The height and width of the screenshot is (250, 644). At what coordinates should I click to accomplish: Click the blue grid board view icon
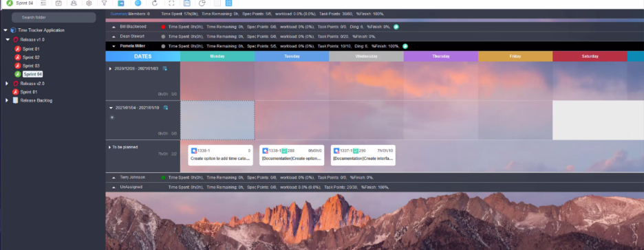click(x=228, y=3)
